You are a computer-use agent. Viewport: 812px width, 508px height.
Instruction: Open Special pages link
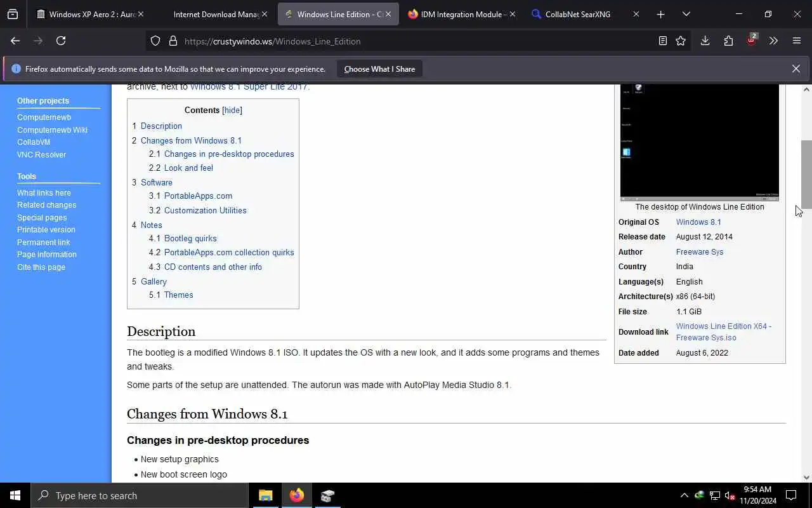pyautogui.click(x=42, y=218)
